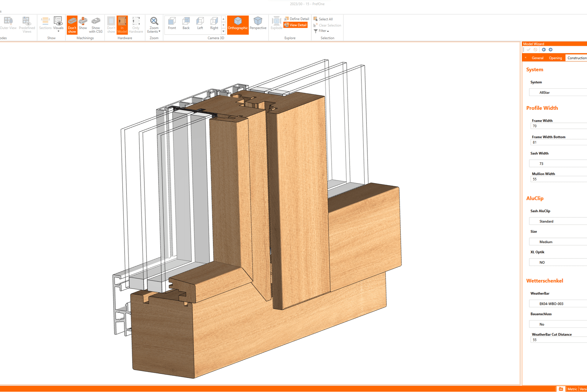
Task: Open the Filter dropdown in Selection
Action: click(x=323, y=31)
